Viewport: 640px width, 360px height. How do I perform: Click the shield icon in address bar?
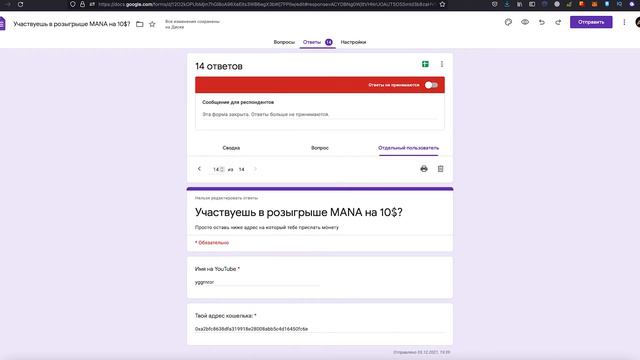tap(72, 4)
